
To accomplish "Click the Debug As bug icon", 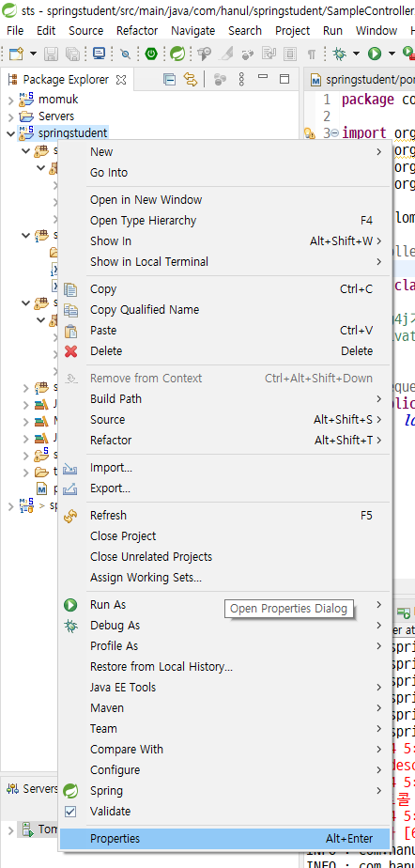I will click(x=70, y=626).
